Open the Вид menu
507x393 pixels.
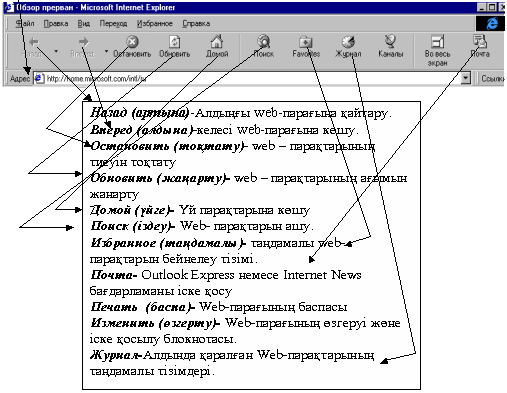tap(84, 23)
